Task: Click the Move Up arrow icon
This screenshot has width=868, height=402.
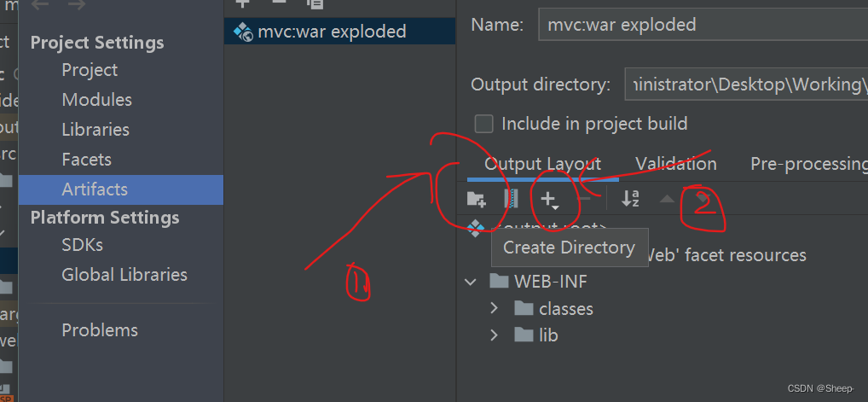Action: click(x=667, y=198)
